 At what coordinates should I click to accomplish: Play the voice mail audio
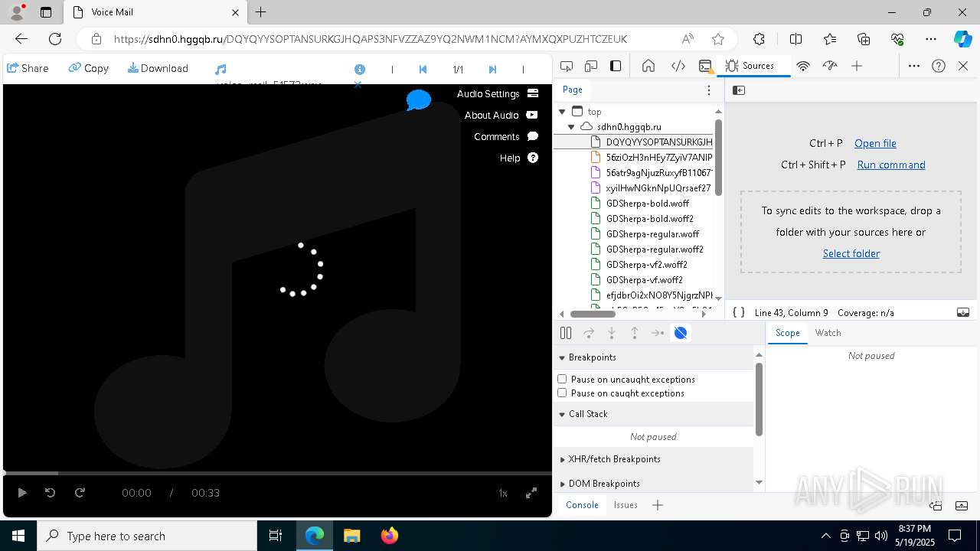22,493
